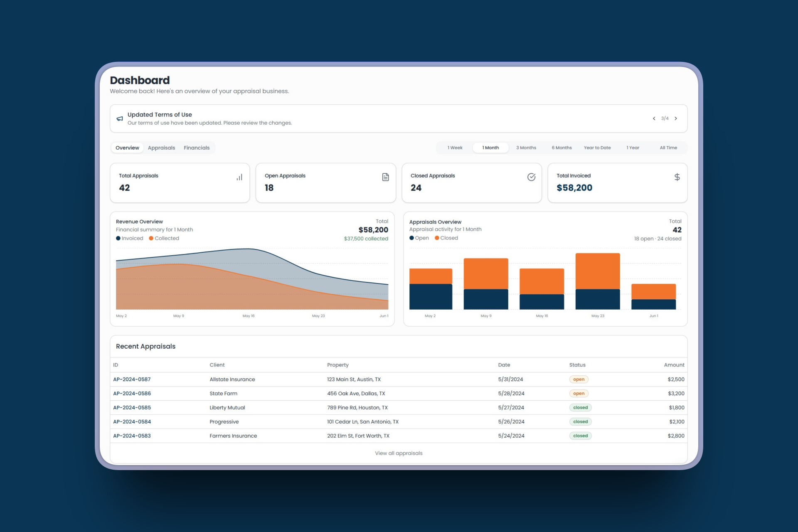Screen dimensions: 798x532
Task: Open appraisal AP-2024-0586
Action: coord(132,393)
